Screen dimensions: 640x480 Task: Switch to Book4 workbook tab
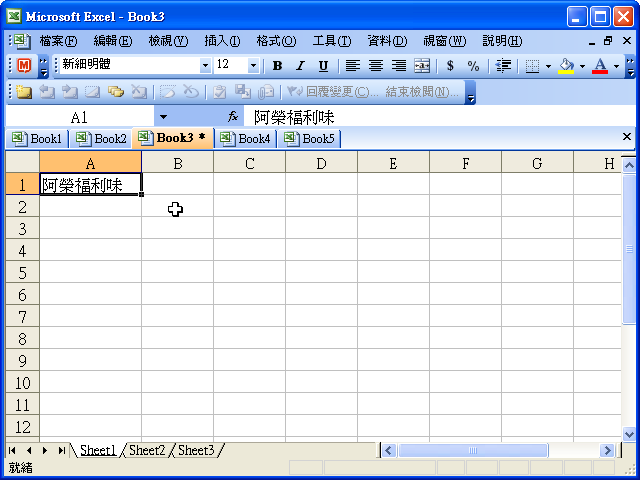246,139
